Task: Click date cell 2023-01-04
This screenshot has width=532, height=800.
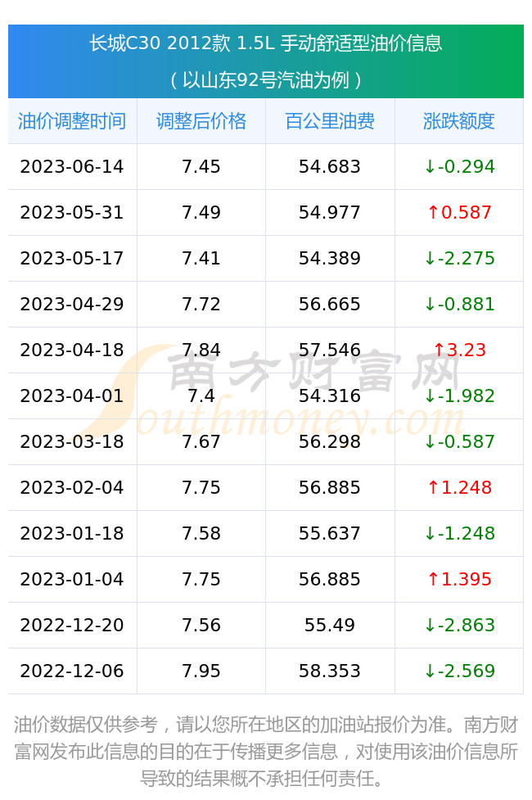Action: pyautogui.click(x=72, y=580)
